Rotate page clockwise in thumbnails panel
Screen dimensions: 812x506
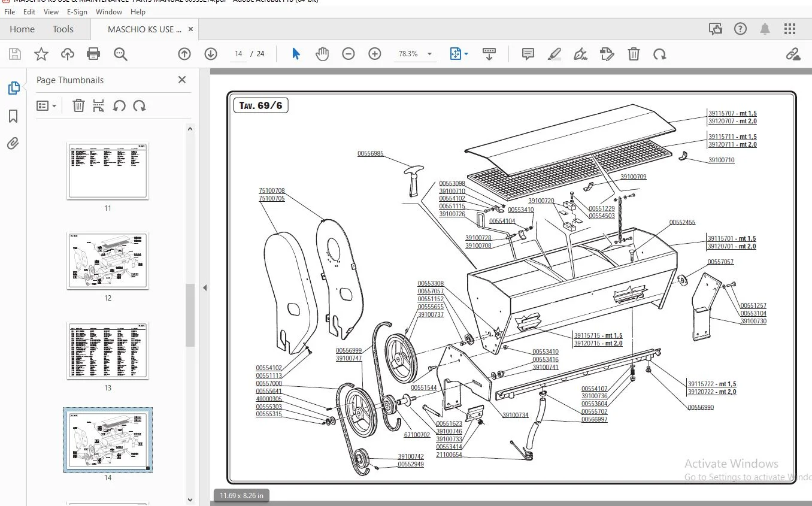pos(140,106)
